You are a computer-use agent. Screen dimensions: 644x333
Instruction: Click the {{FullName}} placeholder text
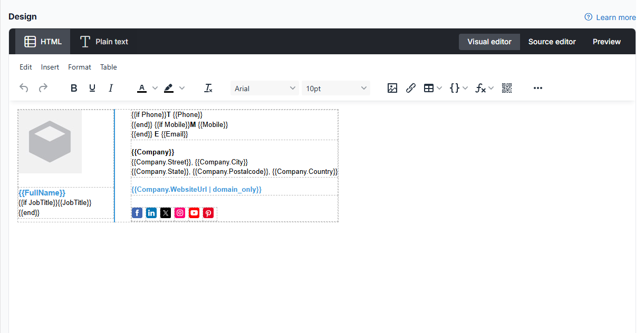pyautogui.click(x=42, y=193)
